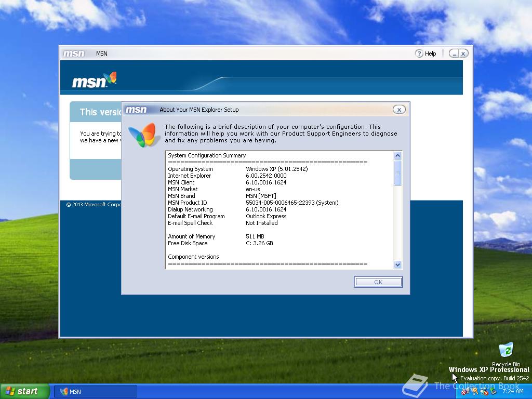Image resolution: width=532 pixels, height=399 pixels.
Task: Click the product ID 55034-005-0006465-22393
Action: pos(280,203)
